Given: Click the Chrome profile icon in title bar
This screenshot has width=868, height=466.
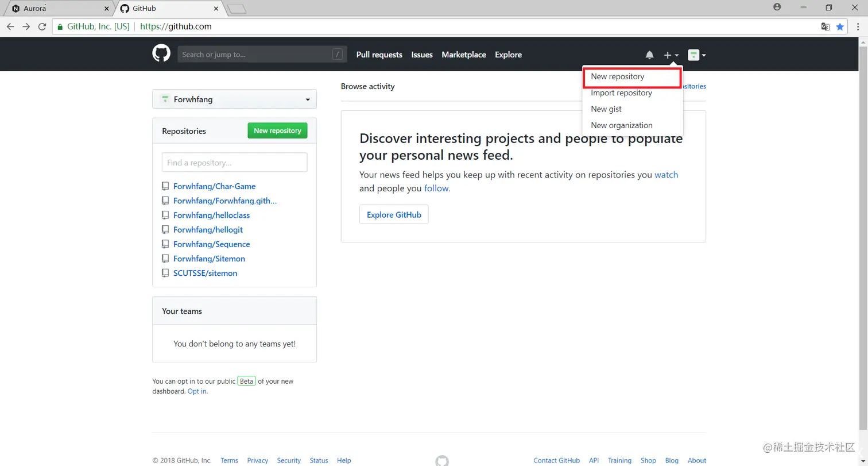Looking at the screenshot, I should pos(777,7).
